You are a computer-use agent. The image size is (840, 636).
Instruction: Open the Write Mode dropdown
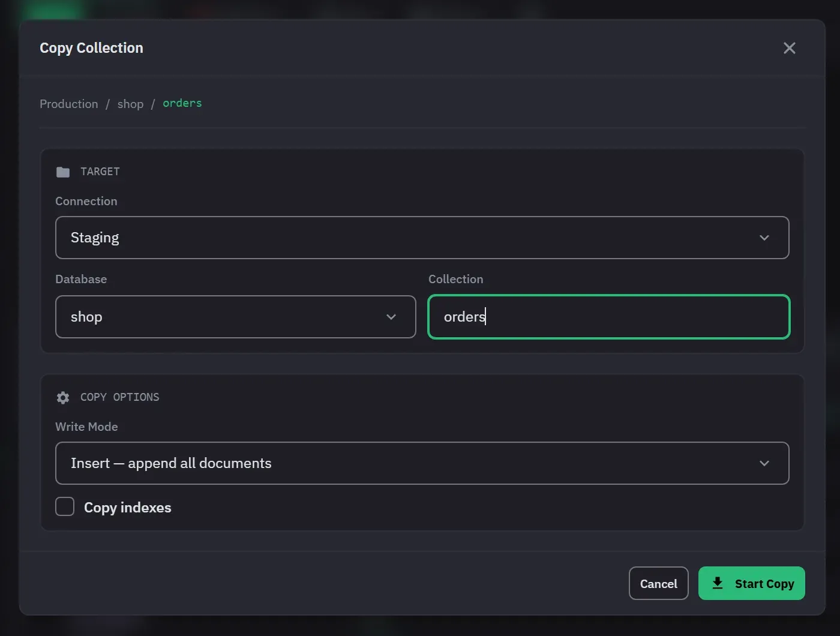pyautogui.click(x=422, y=463)
